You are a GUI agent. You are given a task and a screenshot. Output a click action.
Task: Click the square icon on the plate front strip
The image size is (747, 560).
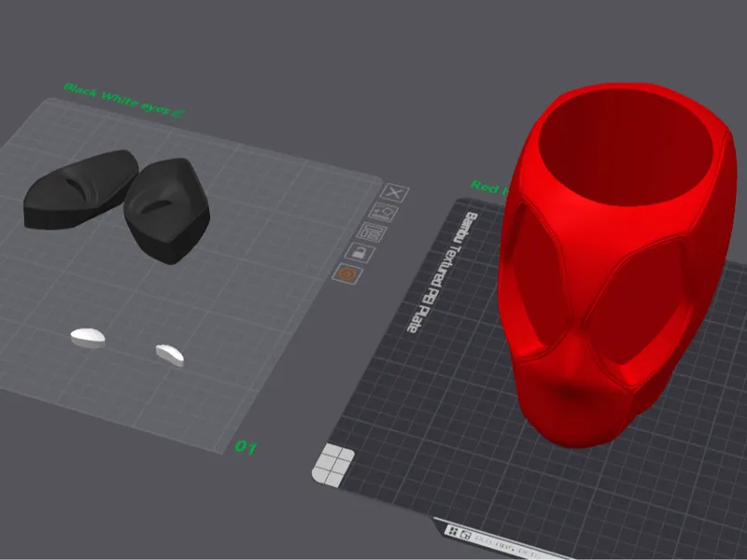coord(465,536)
